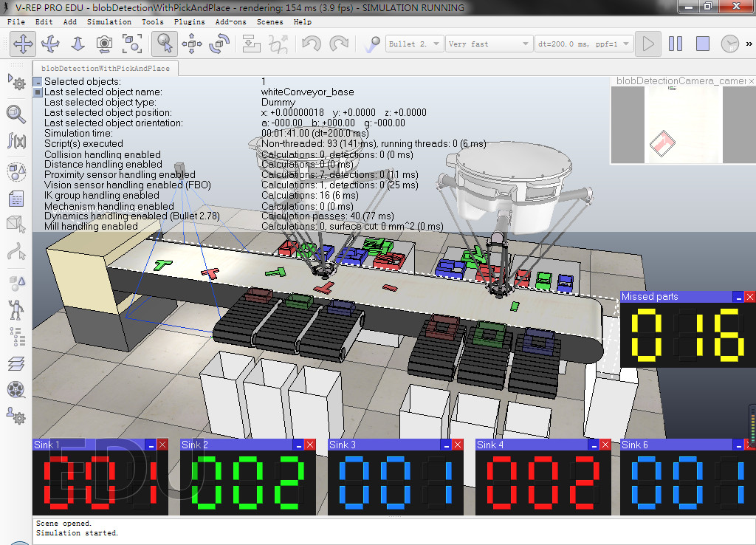The width and height of the screenshot is (756, 545).
Task: Activate the click selection tool
Action: [165, 44]
